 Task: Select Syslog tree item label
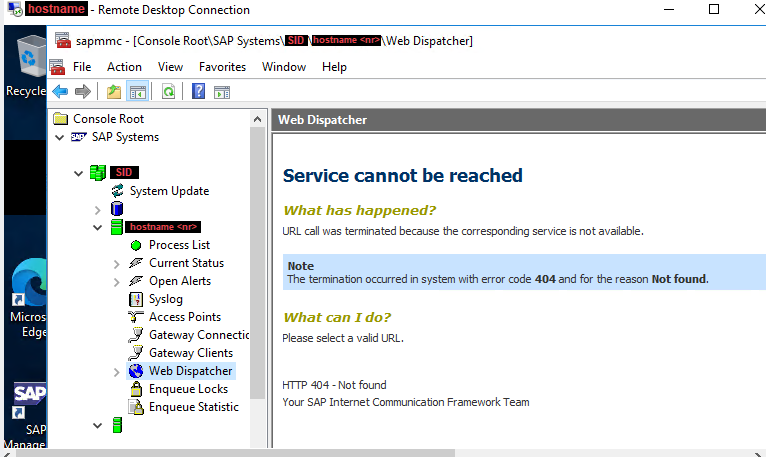pyautogui.click(x=166, y=299)
